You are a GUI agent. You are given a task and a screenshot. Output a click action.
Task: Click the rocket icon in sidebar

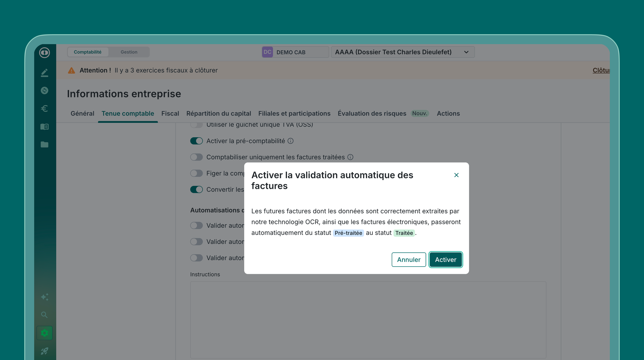44,351
